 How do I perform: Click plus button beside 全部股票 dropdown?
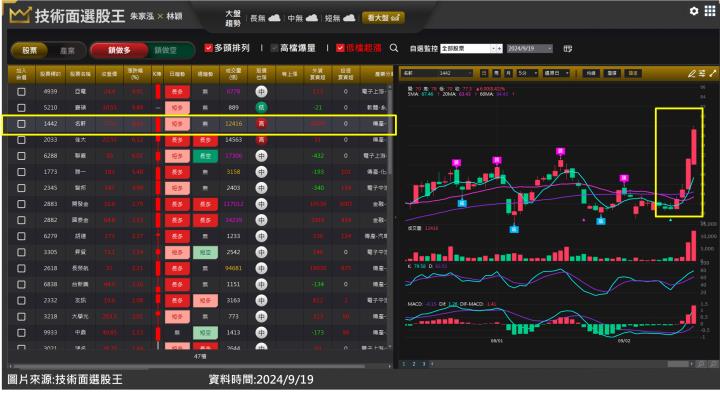coord(500,48)
